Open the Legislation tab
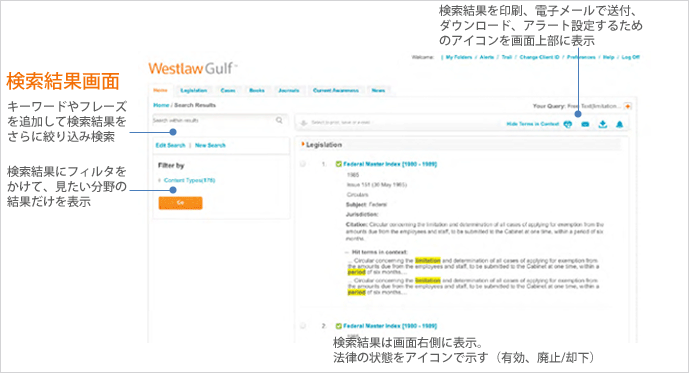 (194, 91)
